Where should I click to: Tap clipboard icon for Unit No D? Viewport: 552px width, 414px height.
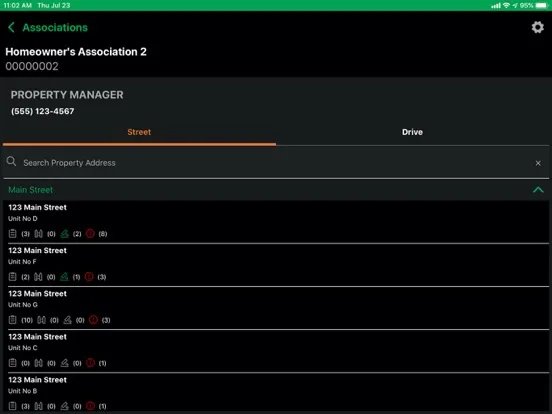(x=12, y=233)
